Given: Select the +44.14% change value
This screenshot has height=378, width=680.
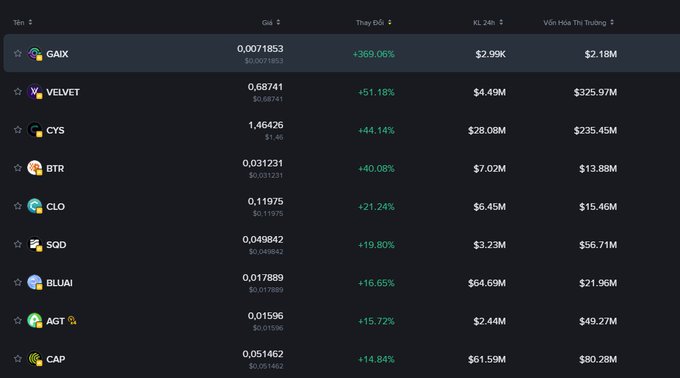Looking at the screenshot, I should point(376,130).
